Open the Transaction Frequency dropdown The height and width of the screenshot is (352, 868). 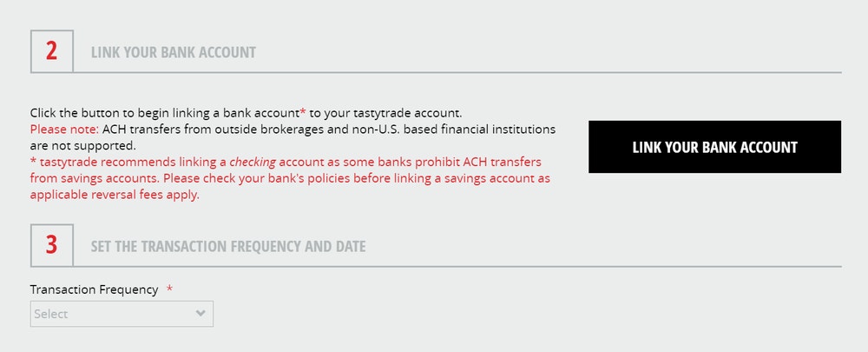(122, 314)
